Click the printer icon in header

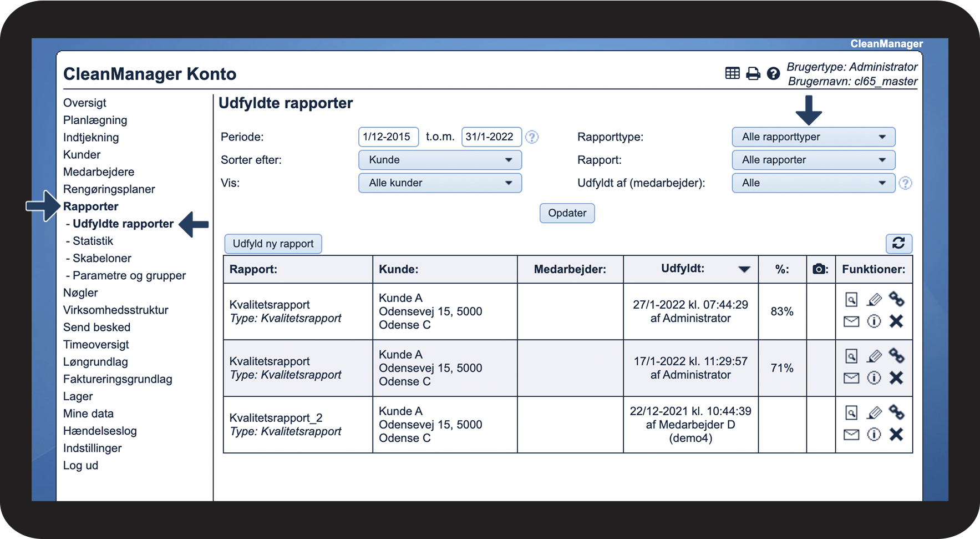tap(753, 73)
